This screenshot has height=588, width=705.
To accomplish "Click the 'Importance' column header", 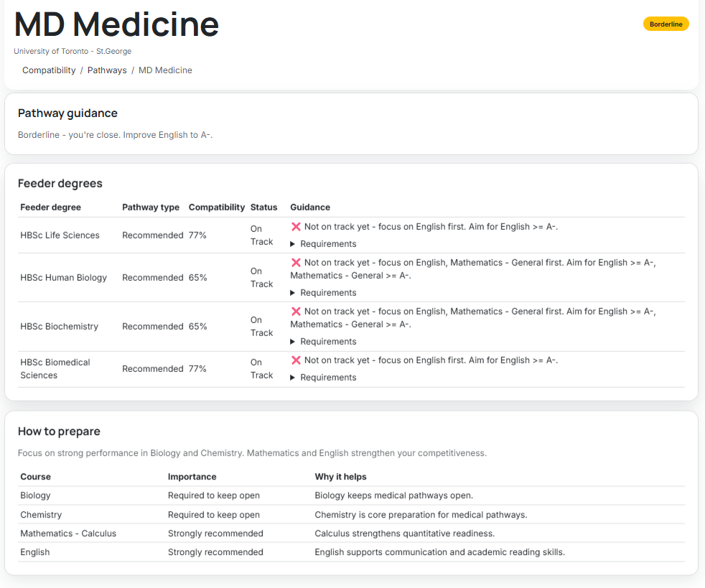I will pyautogui.click(x=192, y=477).
